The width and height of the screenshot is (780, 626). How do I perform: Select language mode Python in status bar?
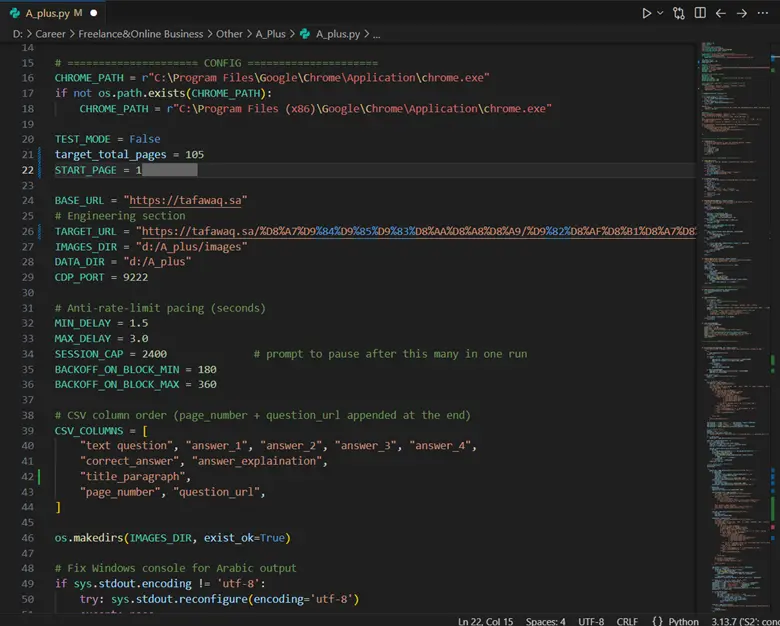(x=683, y=621)
